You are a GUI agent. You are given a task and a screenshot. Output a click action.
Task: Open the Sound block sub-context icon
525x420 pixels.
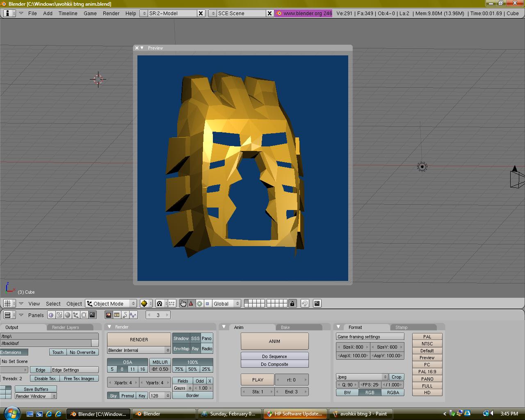[133, 315]
